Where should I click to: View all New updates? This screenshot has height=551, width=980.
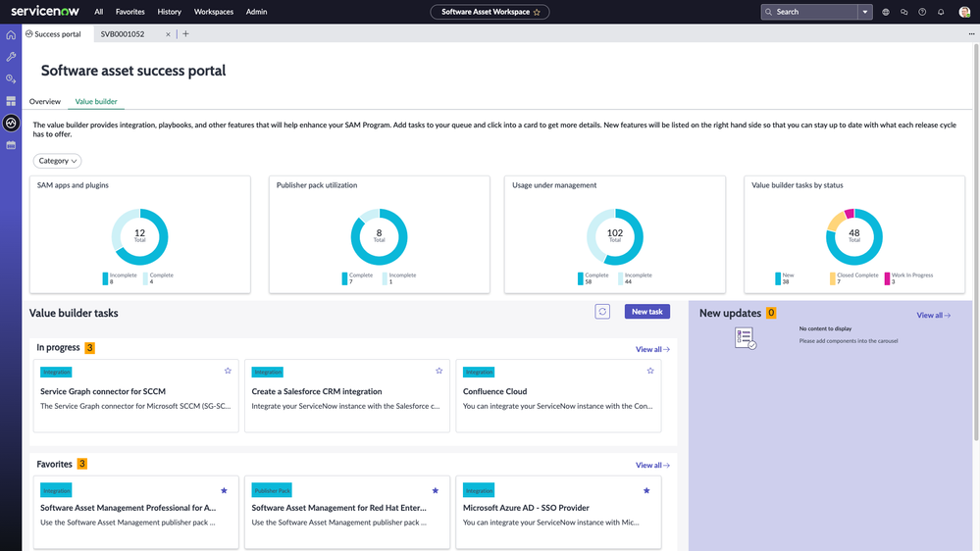click(x=933, y=316)
